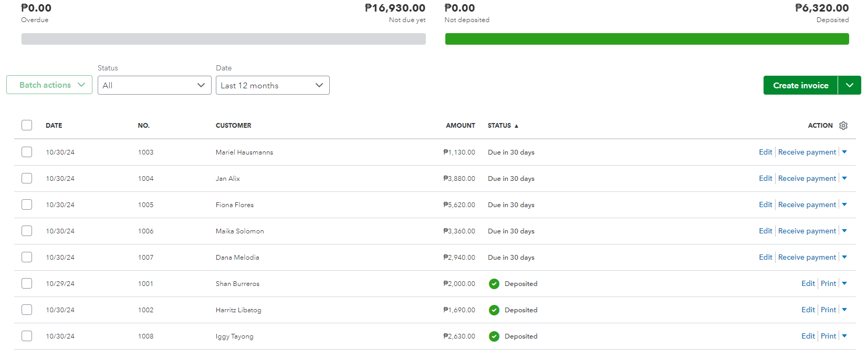868x358 pixels.
Task: Open the Last 12 months date dropdown
Action: tap(273, 85)
